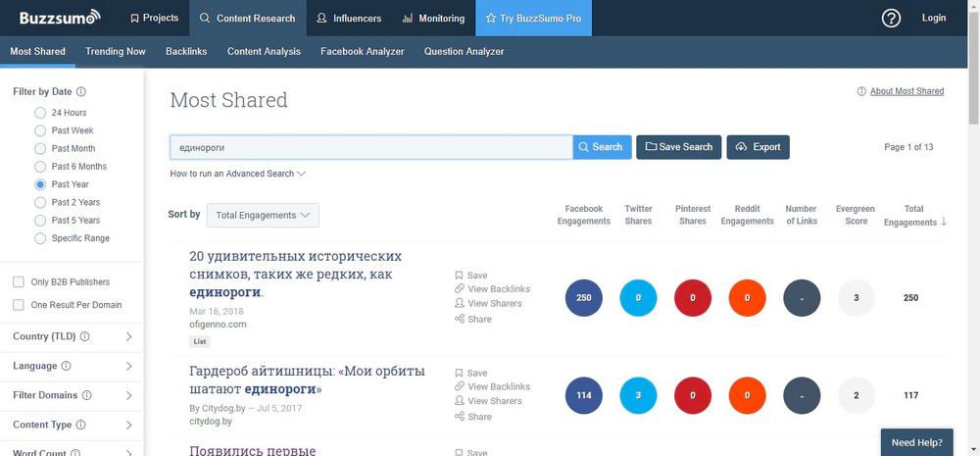Select the Past Month date filter

pyautogui.click(x=40, y=149)
